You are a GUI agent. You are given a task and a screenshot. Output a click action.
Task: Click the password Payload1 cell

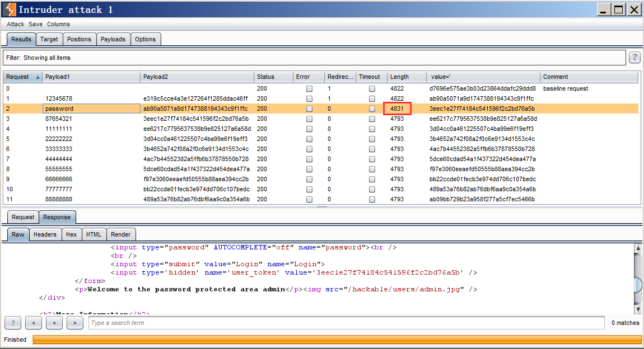(x=91, y=109)
